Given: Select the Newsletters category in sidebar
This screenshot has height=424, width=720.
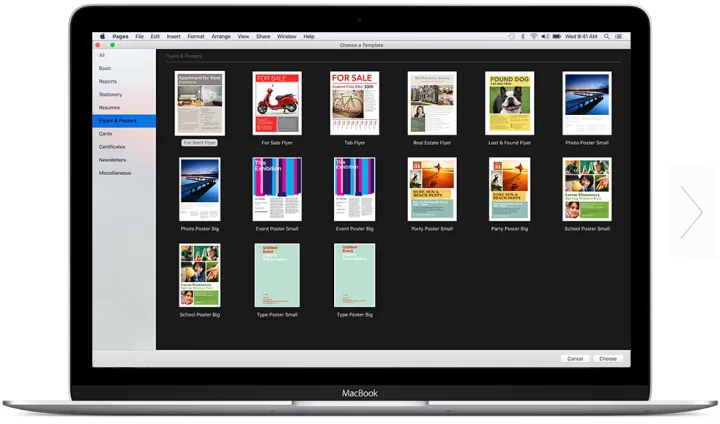Looking at the screenshot, I should tap(112, 159).
